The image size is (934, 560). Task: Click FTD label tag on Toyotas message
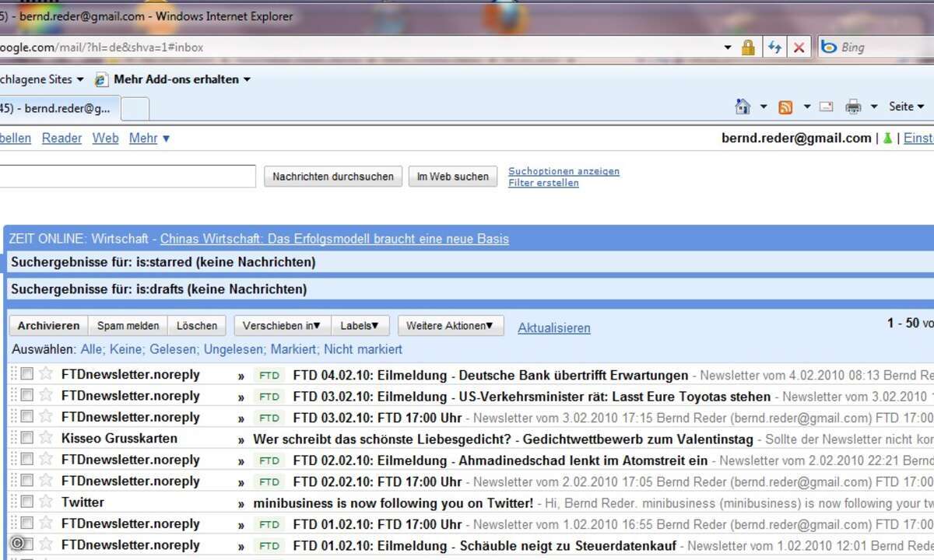pos(269,397)
